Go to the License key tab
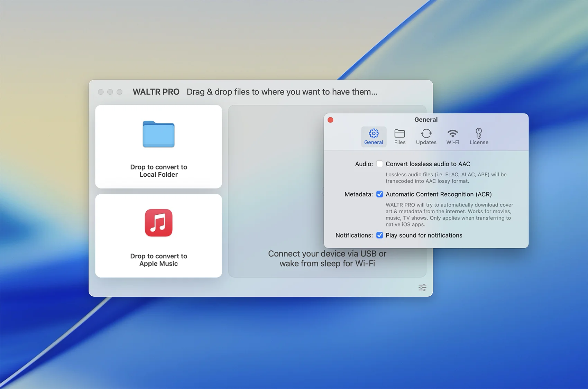The width and height of the screenshot is (588, 389). pyautogui.click(x=479, y=137)
